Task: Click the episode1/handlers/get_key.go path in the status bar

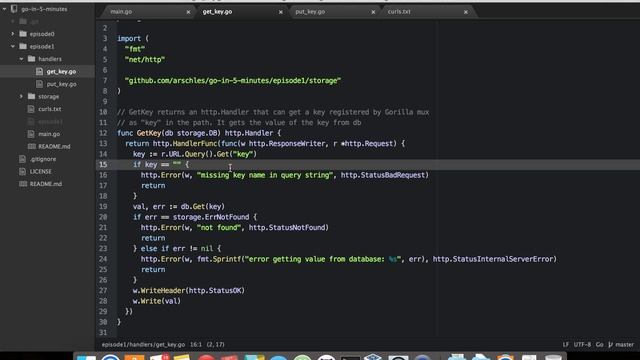Action: 143,344
